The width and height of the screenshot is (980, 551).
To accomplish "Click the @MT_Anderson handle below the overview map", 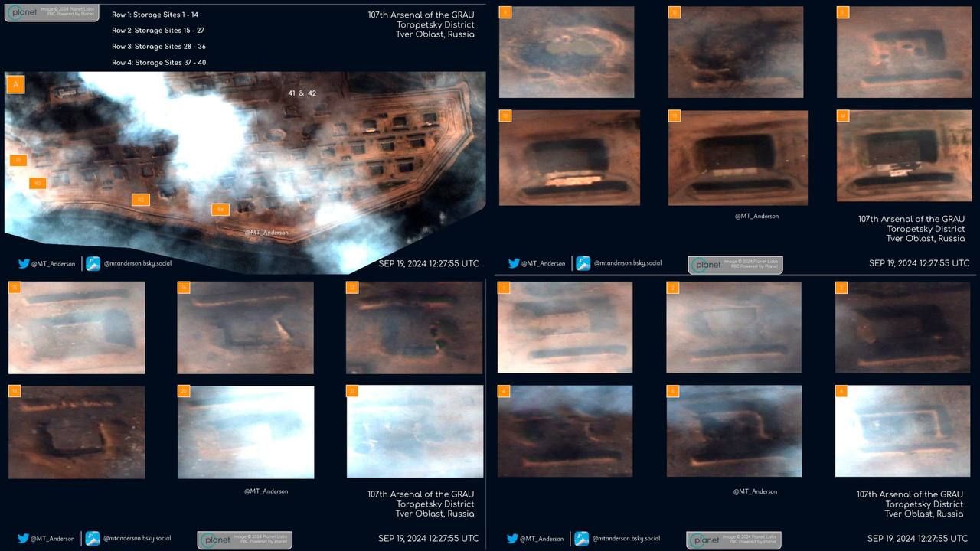I will coord(53,264).
